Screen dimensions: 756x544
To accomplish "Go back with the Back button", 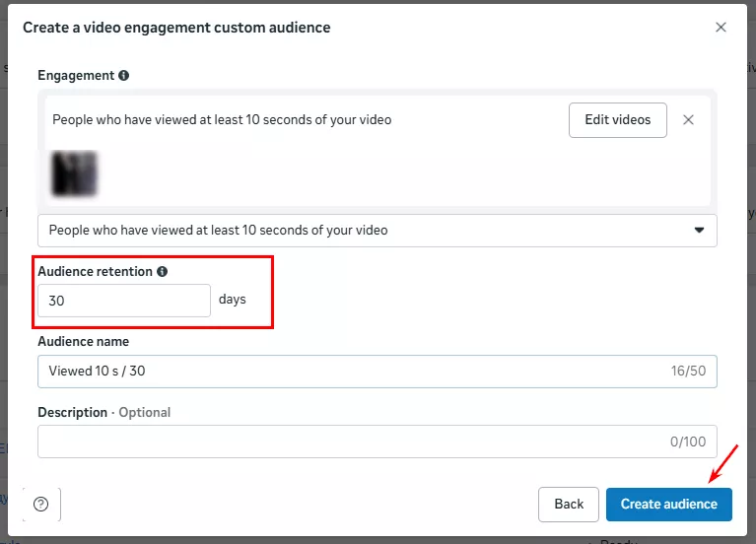I will 569,504.
